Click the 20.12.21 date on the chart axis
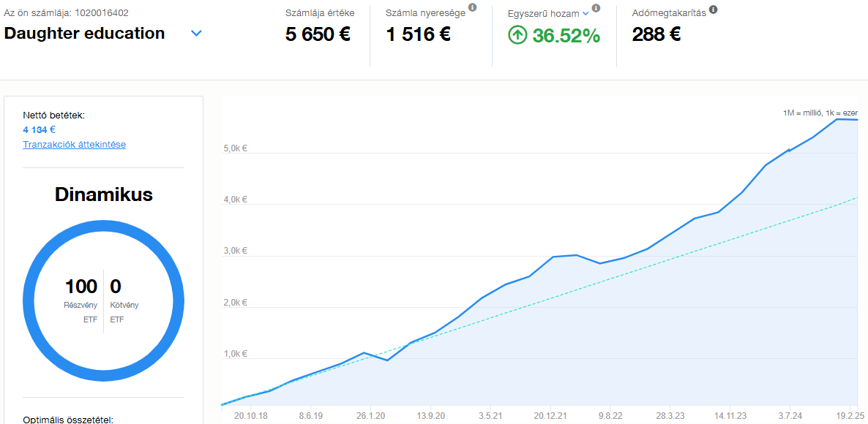This screenshot has height=424, width=868. coord(551,416)
